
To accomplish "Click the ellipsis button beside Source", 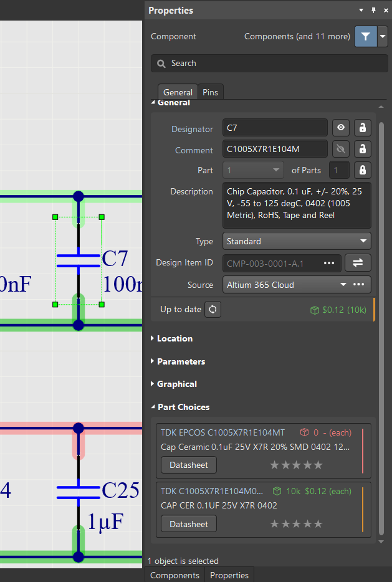I will pyautogui.click(x=358, y=285).
